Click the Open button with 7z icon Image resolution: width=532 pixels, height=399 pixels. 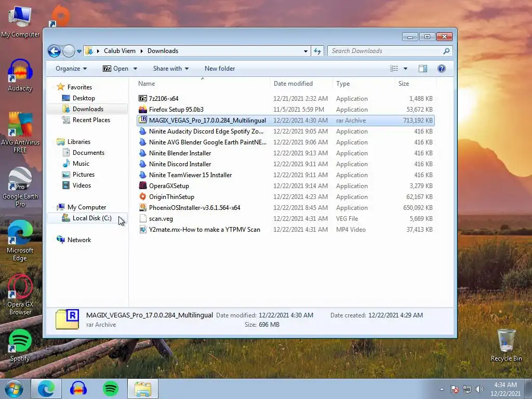click(x=115, y=69)
